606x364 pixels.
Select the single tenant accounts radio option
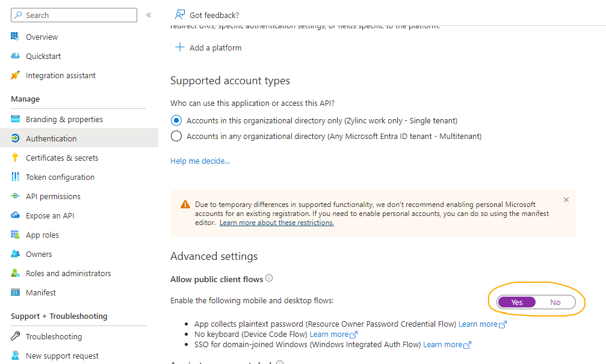click(x=176, y=120)
